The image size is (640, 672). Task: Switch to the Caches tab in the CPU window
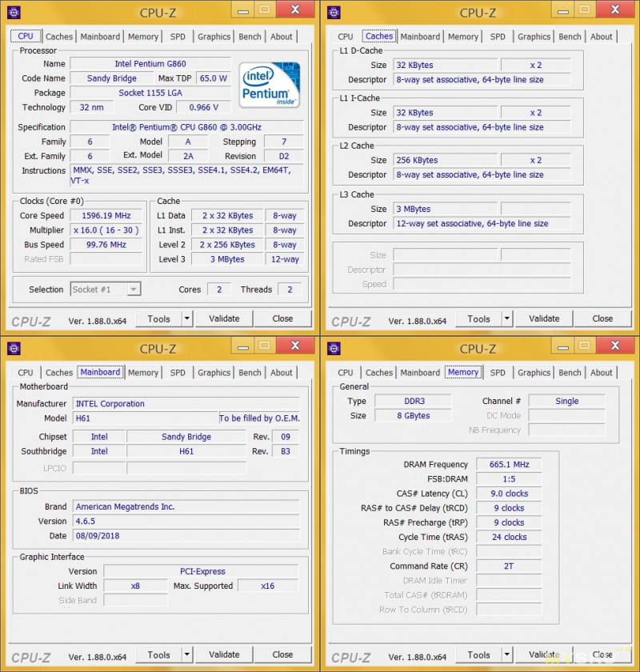click(59, 37)
